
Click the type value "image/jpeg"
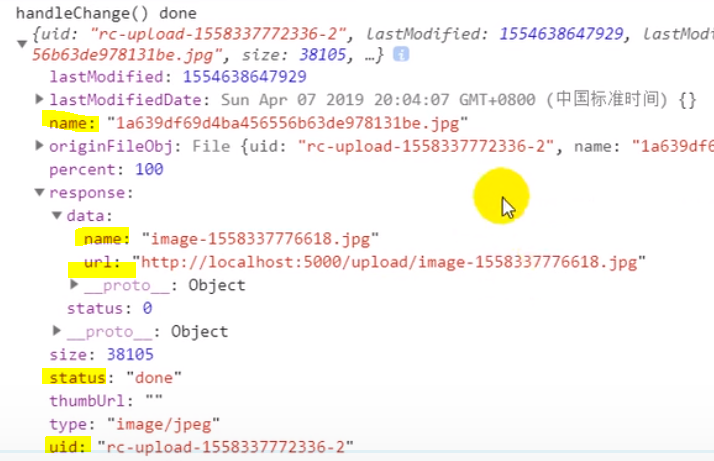pos(163,425)
